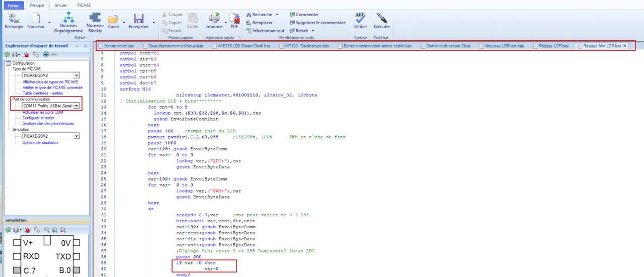Image resolution: width=644 pixels, height=277 pixels.
Task: Click the explorer panel wrench icon
Action: [x=35, y=54]
